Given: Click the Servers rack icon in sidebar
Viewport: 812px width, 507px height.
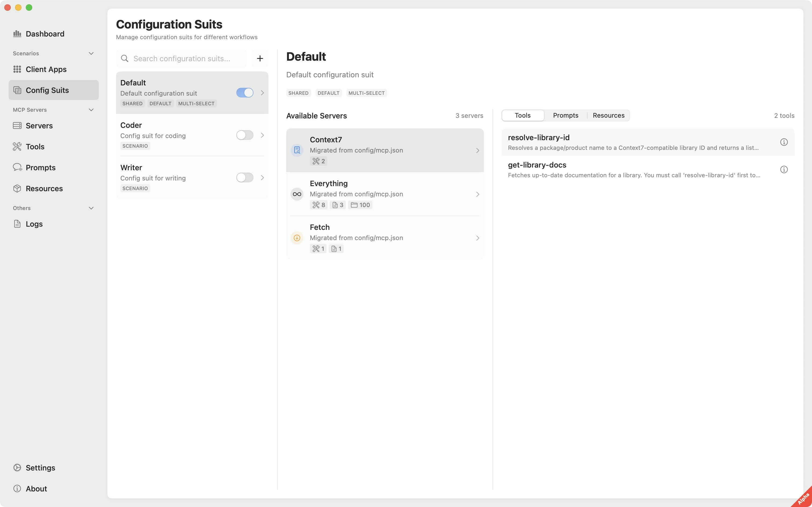Looking at the screenshot, I should (17, 125).
